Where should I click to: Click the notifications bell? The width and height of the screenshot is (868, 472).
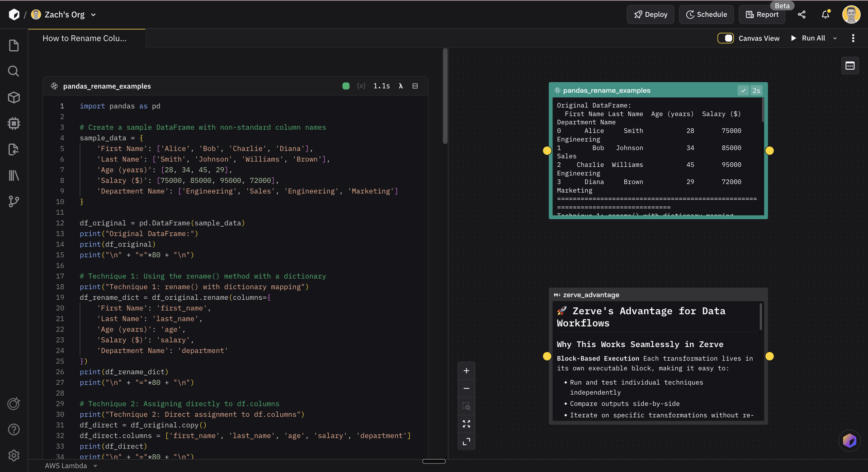pos(826,14)
